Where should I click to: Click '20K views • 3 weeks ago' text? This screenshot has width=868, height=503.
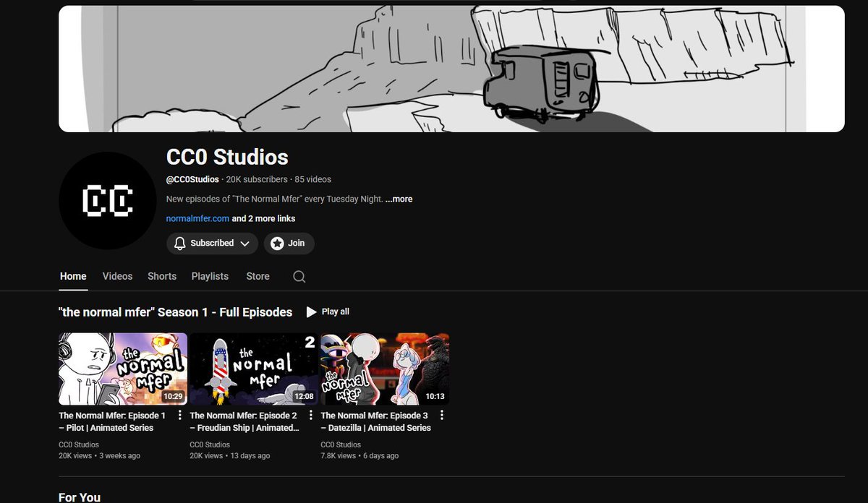tap(100, 456)
